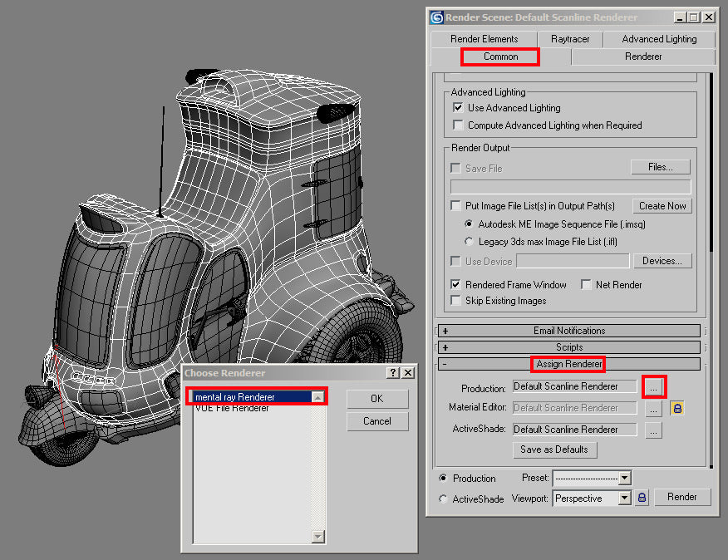Click Material Editor renderer browse (...) button
The width and height of the screenshot is (728, 560).
(x=654, y=408)
